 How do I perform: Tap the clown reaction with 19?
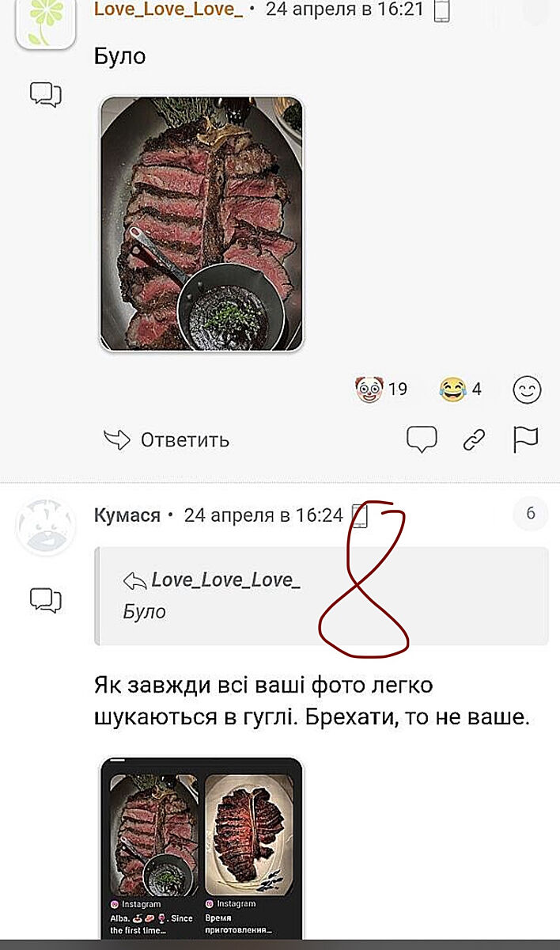point(380,389)
